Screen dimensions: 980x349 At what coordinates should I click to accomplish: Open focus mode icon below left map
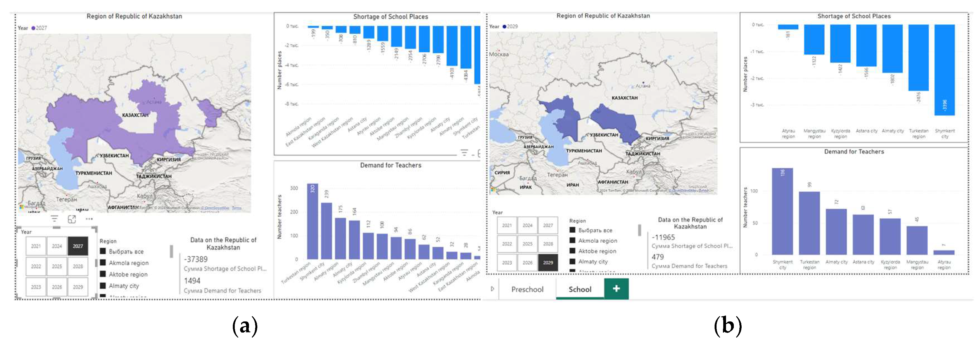click(x=72, y=219)
